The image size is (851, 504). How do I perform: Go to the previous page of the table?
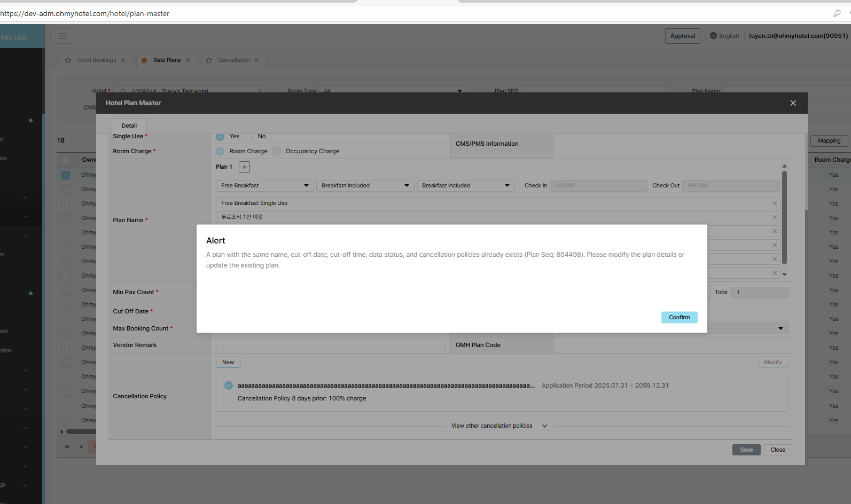coord(81,447)
